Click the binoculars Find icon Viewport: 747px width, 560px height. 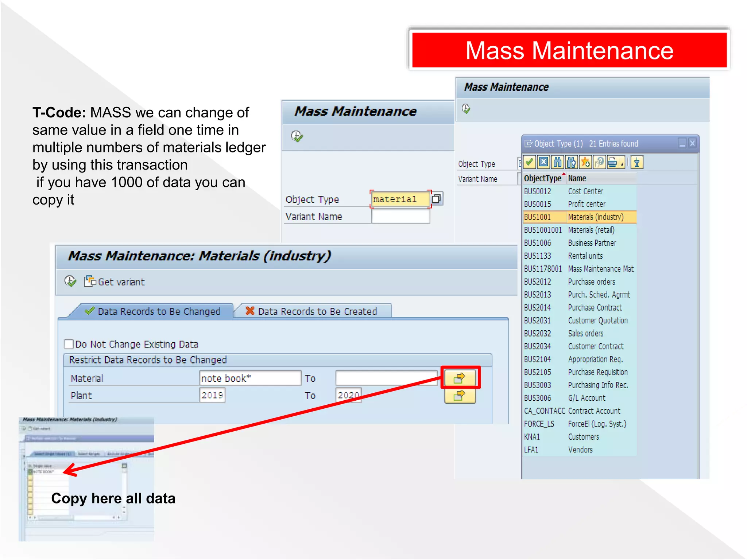(557, 162)
